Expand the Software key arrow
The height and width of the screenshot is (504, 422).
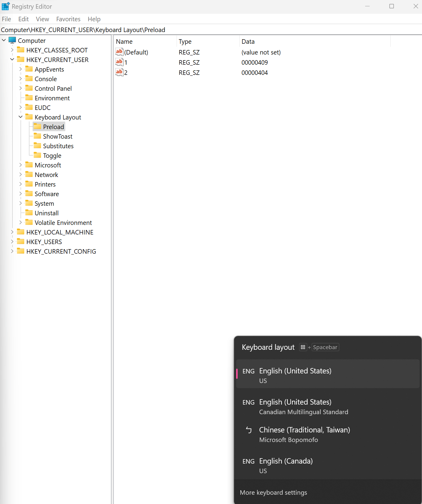[21, 194]
